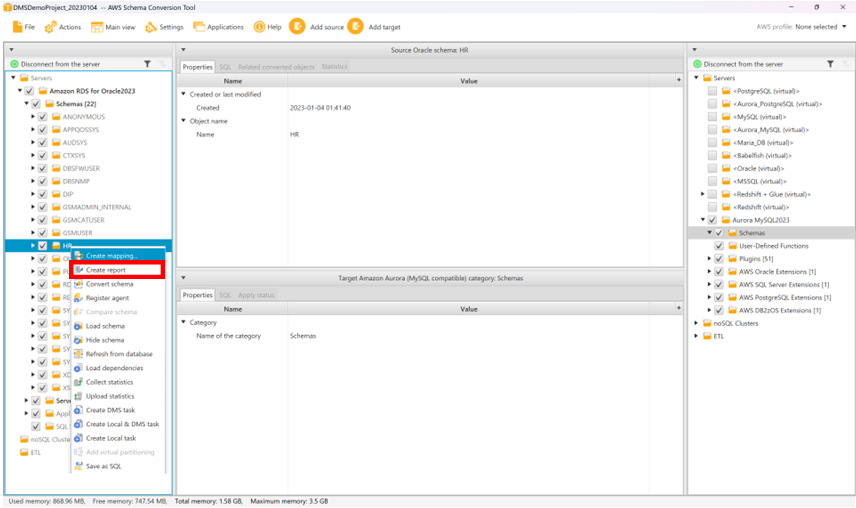Click Load schema menu icon

78,326
